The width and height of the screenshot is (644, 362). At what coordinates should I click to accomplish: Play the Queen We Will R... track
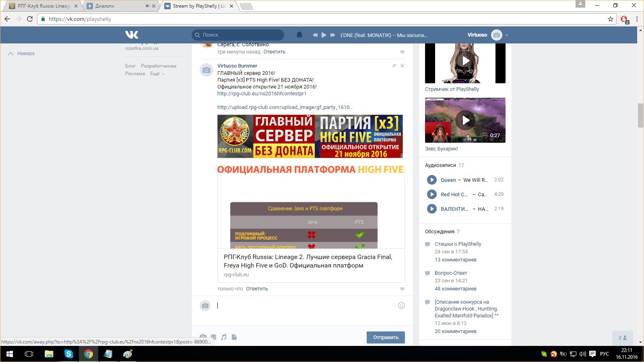point(431,180)
